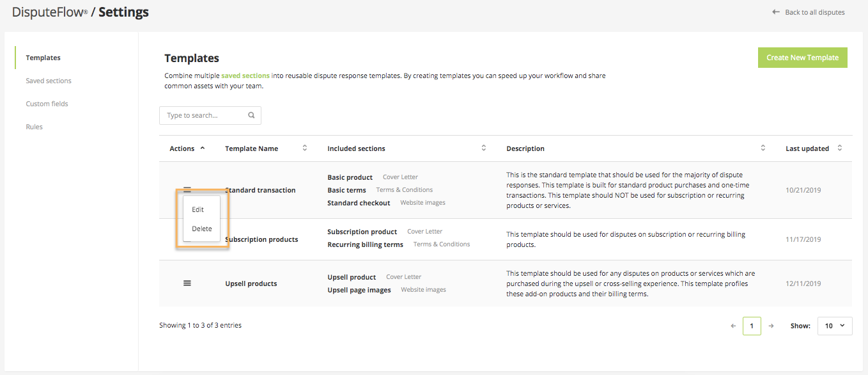Screen dimensions: 868x375
Task: Choose Edit from the actions menu
Action: (x=198, y=209)
